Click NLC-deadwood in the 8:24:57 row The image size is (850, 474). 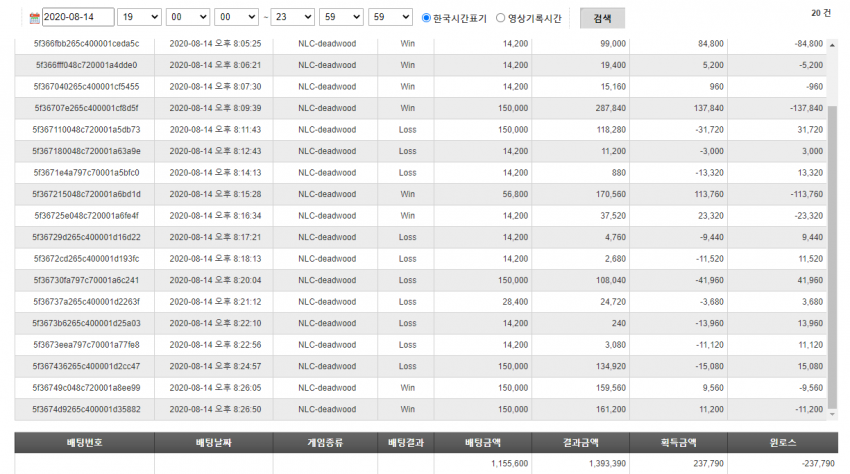point(327,366)
